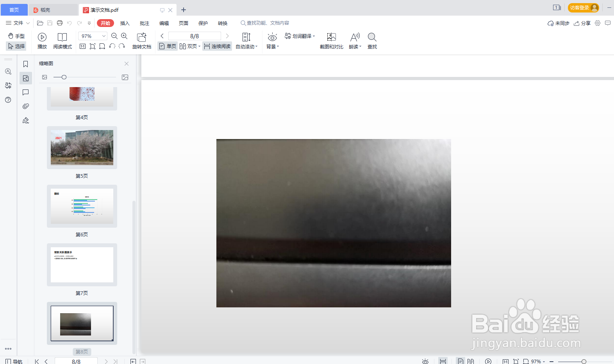This screenshot has height=364, width=614.
Task: Open word translation (划词翻译) dropdown
Action: 300,36
